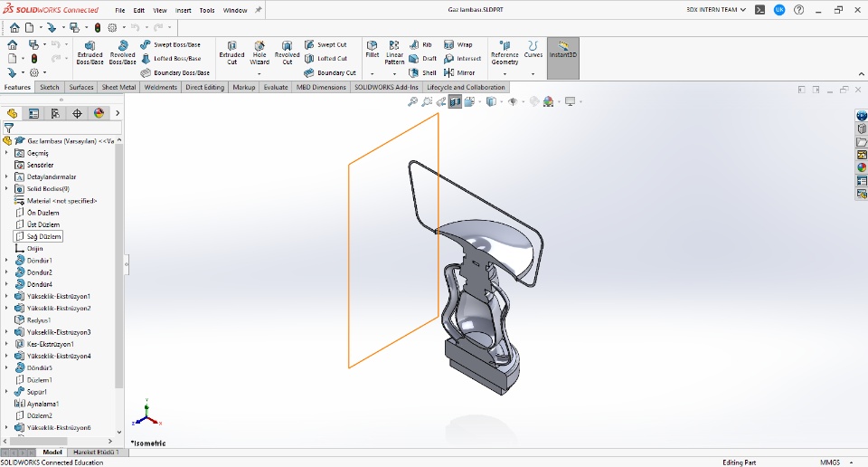Click the Section View icon in viewport toolbar
868x467 pixels.
point(455,102)
